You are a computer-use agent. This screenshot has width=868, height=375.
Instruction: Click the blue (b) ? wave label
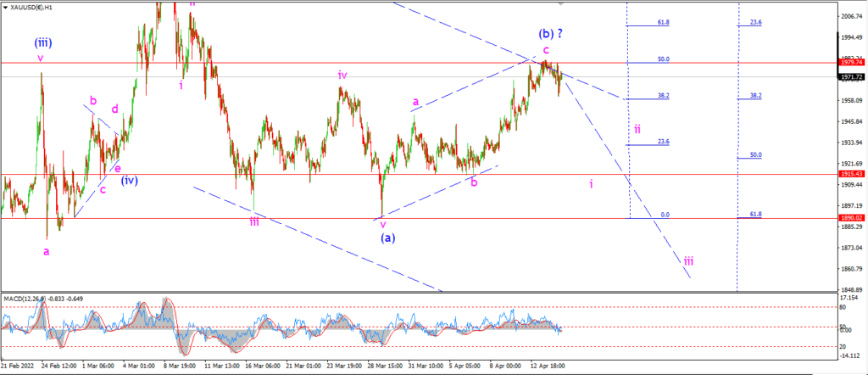tap(550, 33)
